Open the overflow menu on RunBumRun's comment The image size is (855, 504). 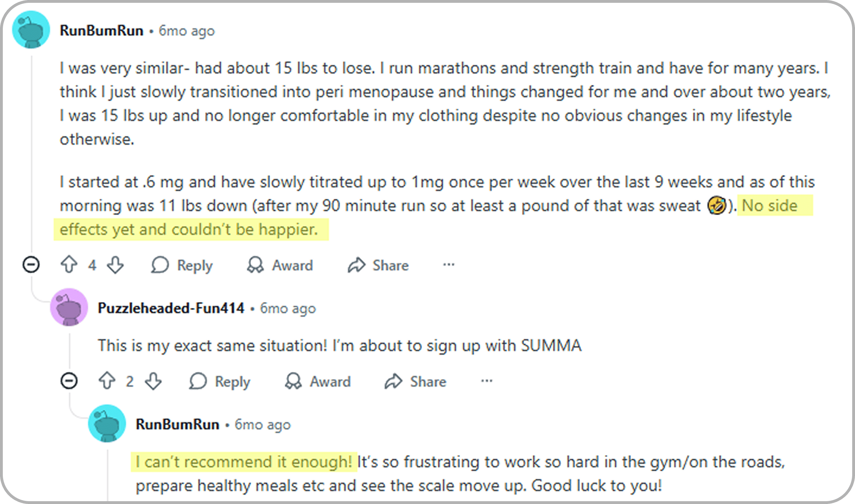pyautogui.click(x=448, y=265)
